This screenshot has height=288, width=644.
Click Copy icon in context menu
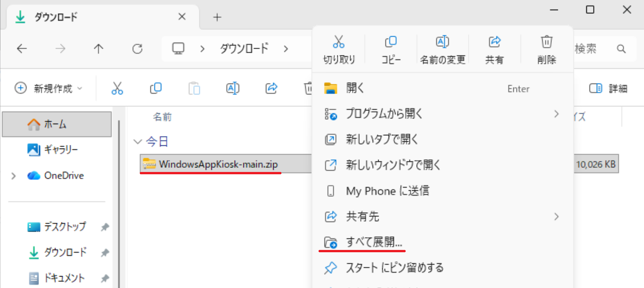click(391, 42)
